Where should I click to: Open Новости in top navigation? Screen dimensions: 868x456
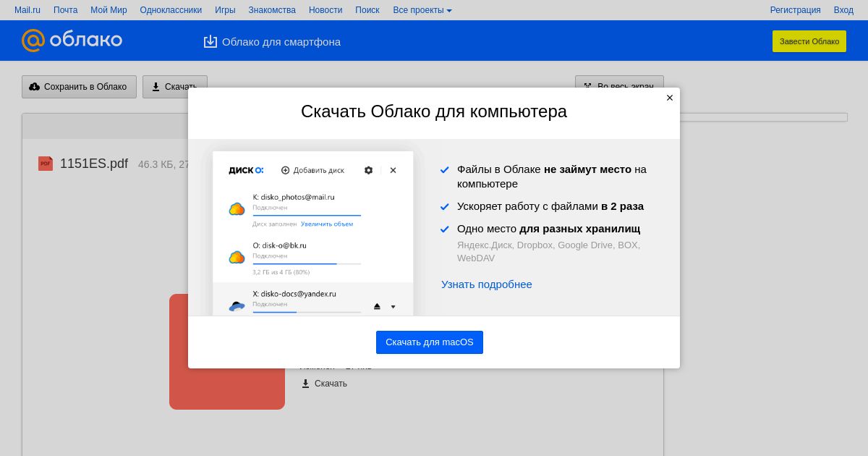(325, 10)
